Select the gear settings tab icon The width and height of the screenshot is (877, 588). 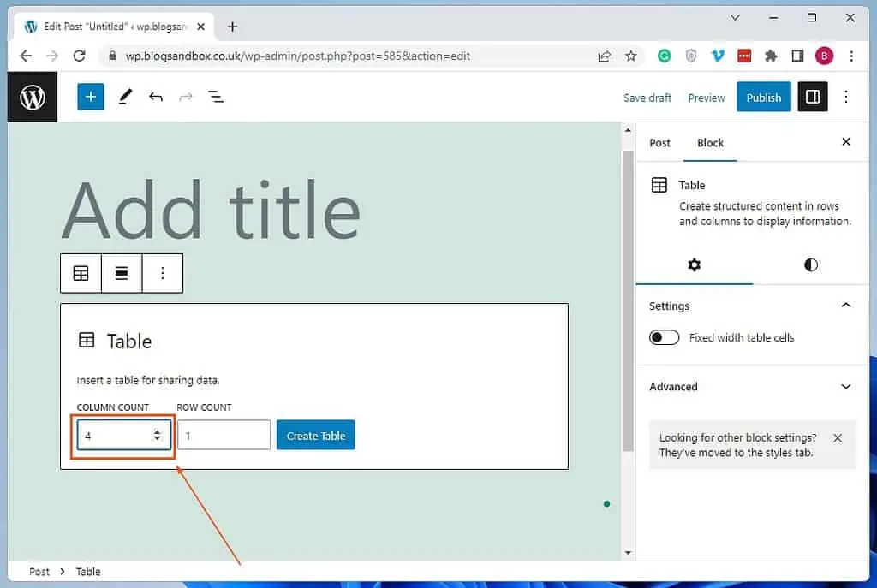click(694, 265)
